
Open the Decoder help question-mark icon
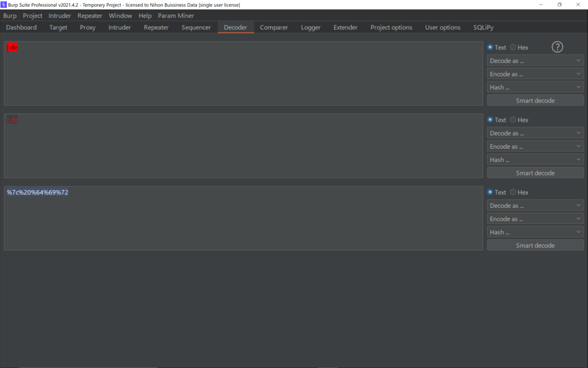pyautogui.click(x=557, y=47)
